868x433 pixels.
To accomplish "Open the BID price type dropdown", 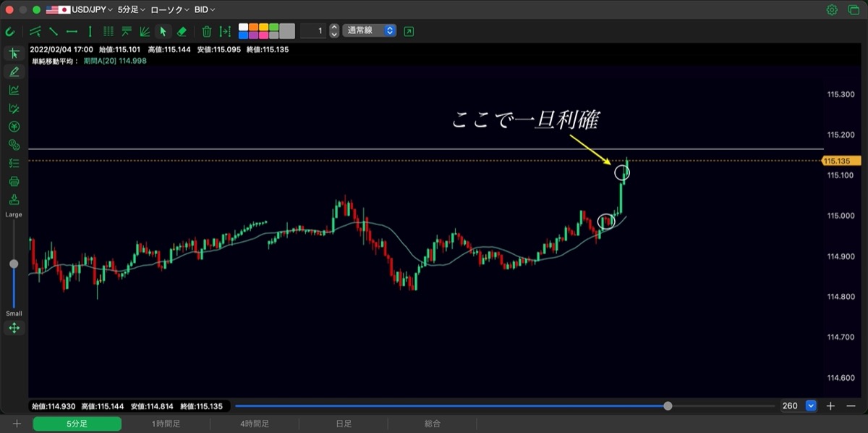I will [205, 10].
